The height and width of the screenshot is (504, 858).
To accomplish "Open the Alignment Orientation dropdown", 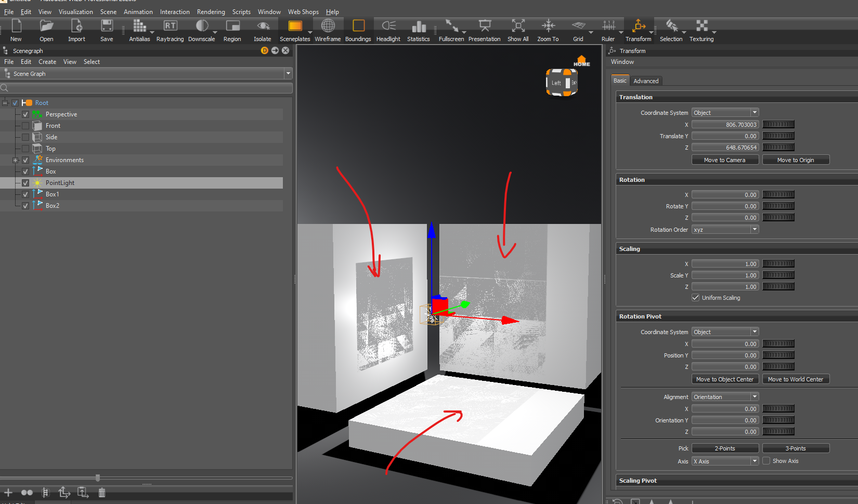I will point(725,397).
